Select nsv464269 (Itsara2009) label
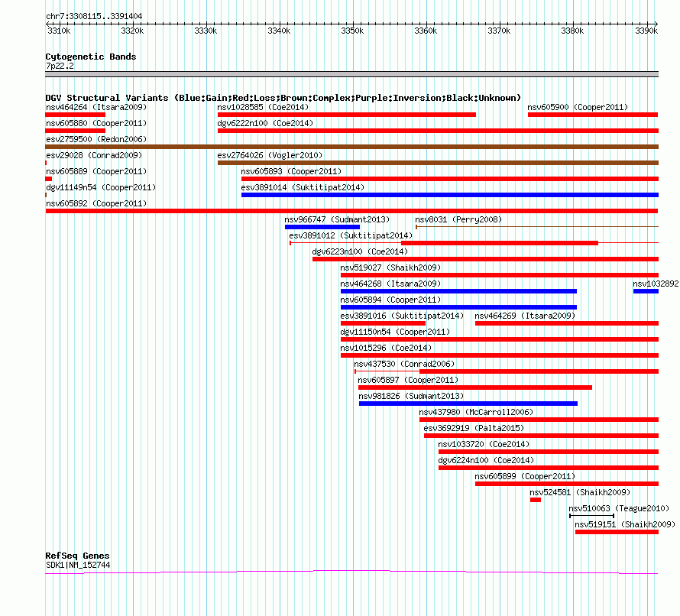 [525, 316]
